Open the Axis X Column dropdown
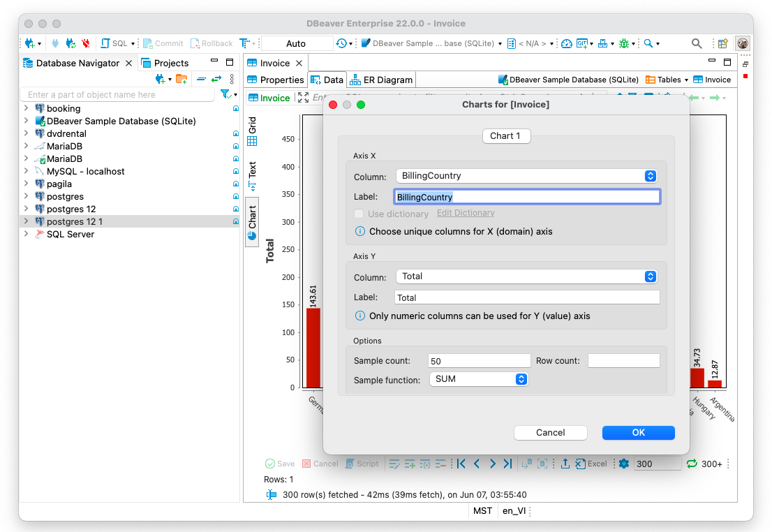772x532 pixels. [x=650, y=176]
